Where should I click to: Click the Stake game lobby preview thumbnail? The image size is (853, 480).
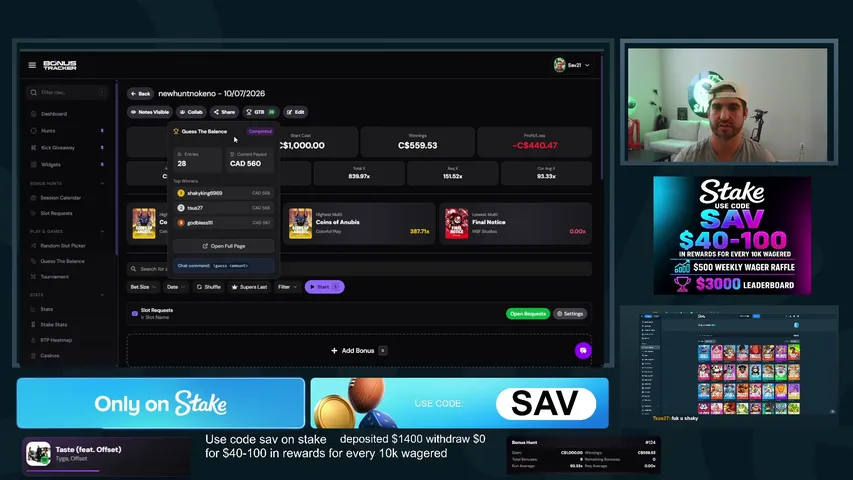[x=729, y=364]
